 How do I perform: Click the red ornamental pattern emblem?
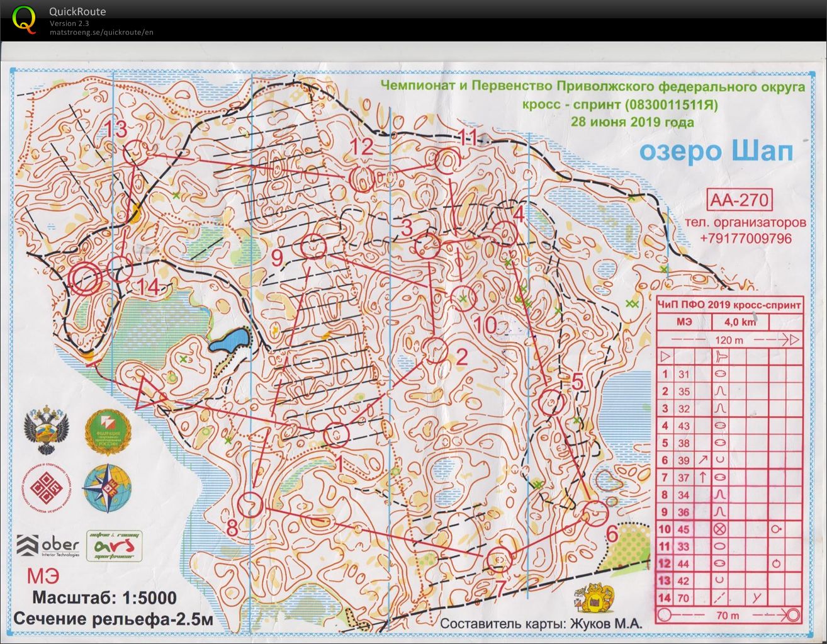43,487
